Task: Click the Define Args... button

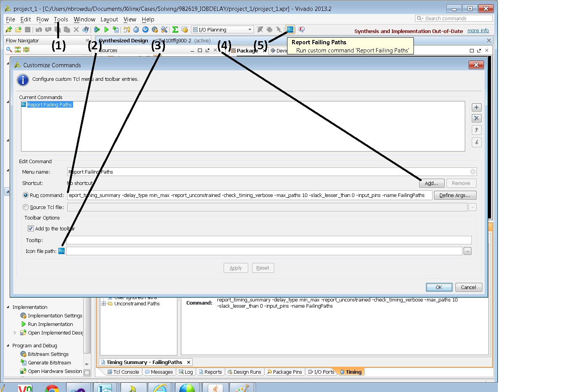Action: coord(455,195)
